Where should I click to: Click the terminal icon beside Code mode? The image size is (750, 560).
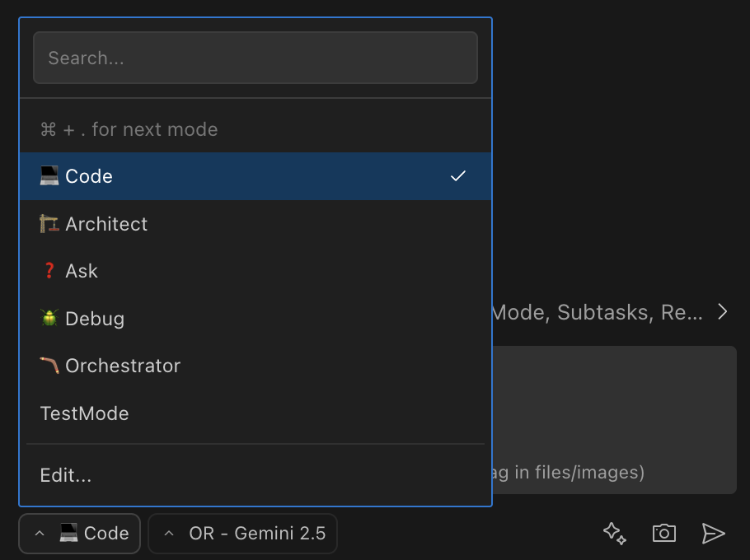point(49,175)
